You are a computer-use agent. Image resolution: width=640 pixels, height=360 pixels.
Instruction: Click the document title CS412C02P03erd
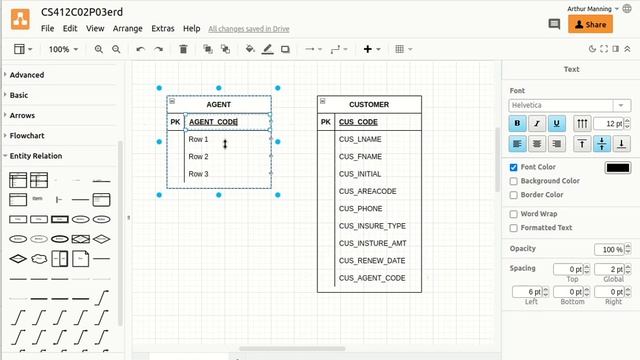click(x=82, y=12)
